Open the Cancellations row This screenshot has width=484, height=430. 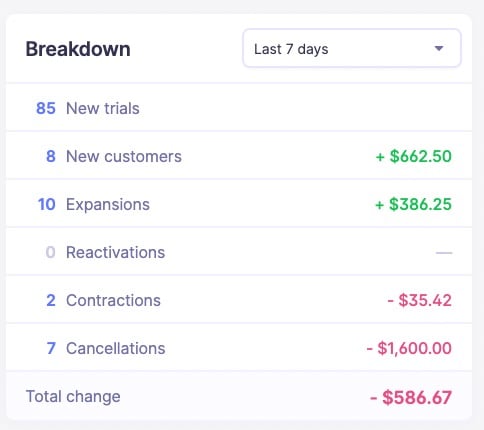(x=239, y=348)
